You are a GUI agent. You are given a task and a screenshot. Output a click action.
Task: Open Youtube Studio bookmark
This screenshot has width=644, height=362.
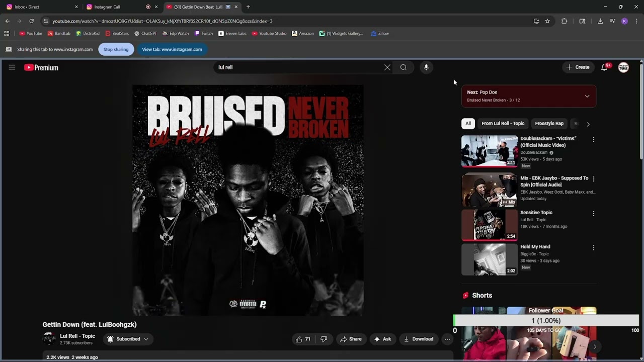point(269,34)
